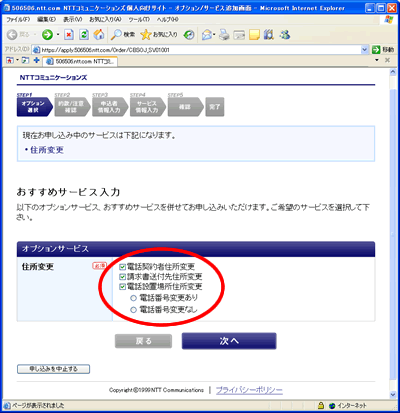The image size is (400, 413).
Task: Open the Mail toolbar dropdown arrow
Action: [x=214, y=34]
